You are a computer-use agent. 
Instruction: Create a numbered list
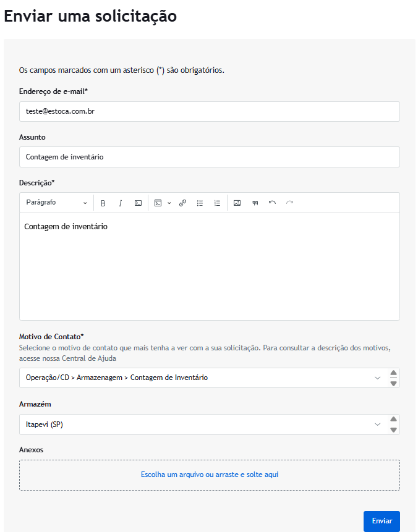(x=217, y=203)
